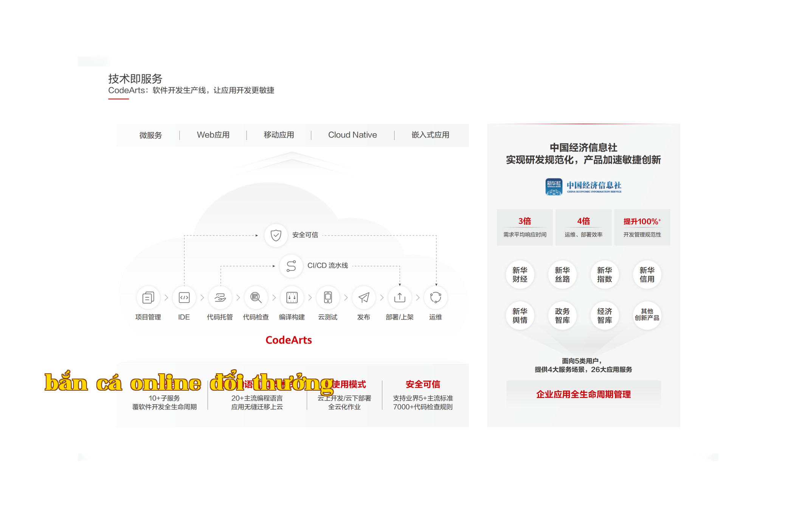
Task: Select the 新华丝路 circle
Action: pos(562,275)
